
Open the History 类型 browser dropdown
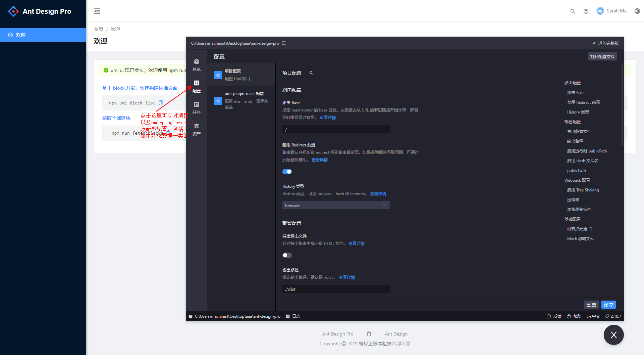336,206
